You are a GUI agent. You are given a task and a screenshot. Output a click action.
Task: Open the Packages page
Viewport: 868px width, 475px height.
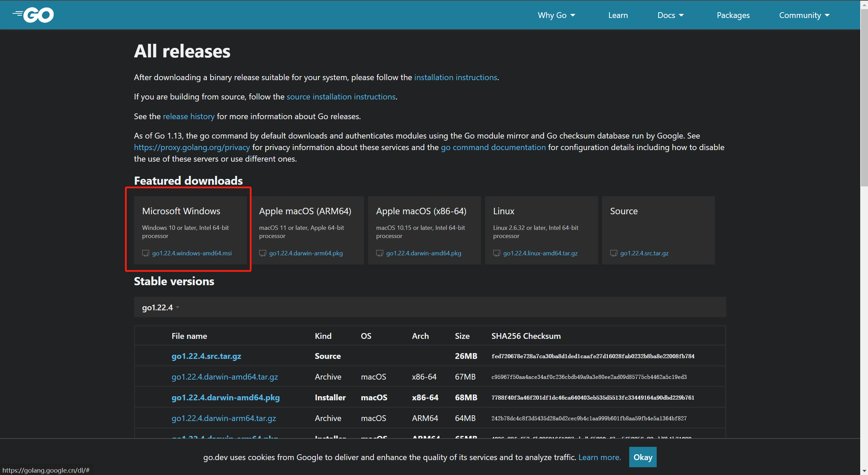click(x=733, y=15)
